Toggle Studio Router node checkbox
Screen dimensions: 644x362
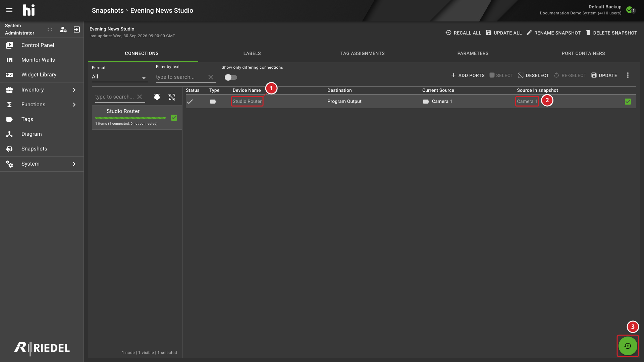point(174,118)
